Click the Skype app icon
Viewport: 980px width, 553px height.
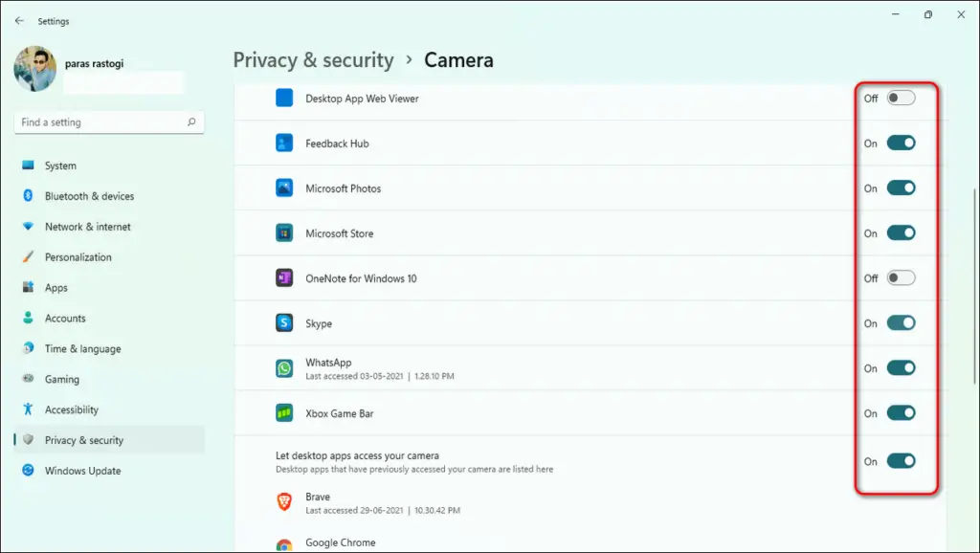point(284,322)
